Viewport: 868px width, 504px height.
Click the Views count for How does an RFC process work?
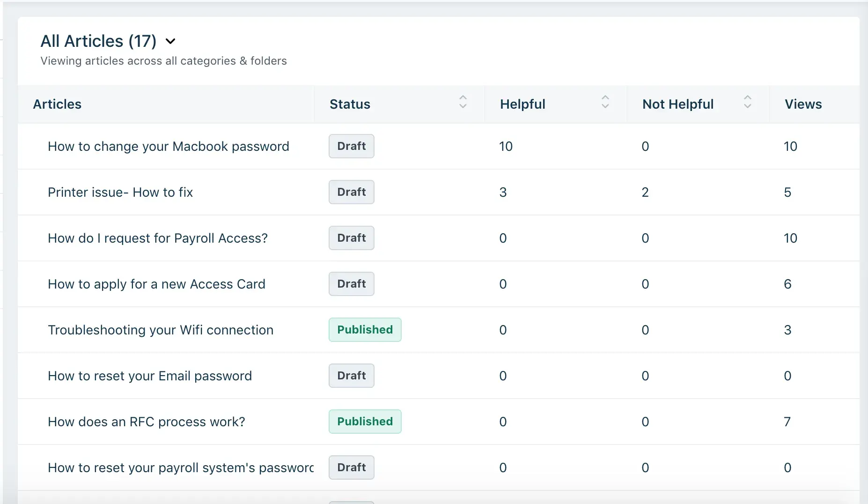[787, 421]
